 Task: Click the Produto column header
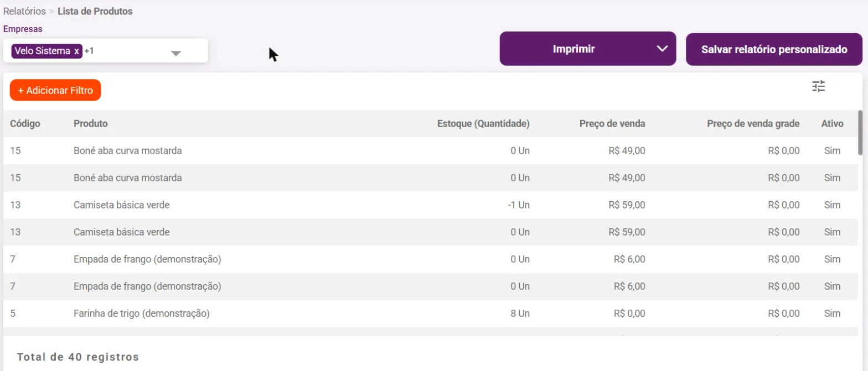[x=91, y=124]
